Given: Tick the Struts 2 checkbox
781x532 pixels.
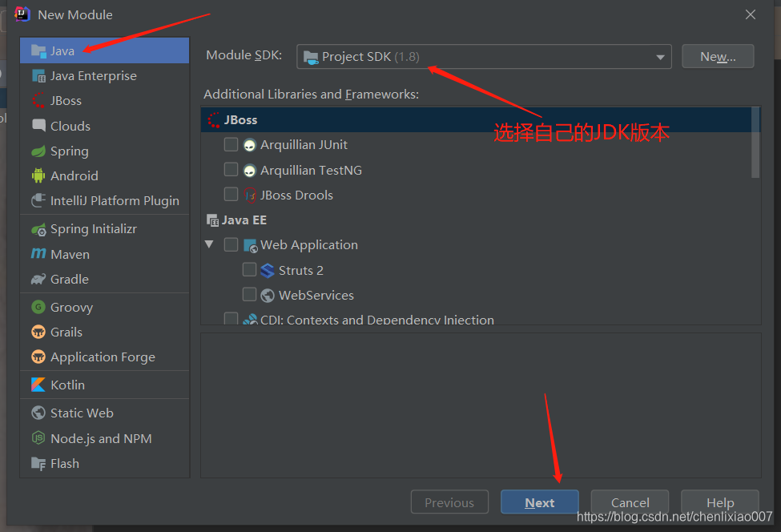Looking at the screenshot, I should point(249,269).
